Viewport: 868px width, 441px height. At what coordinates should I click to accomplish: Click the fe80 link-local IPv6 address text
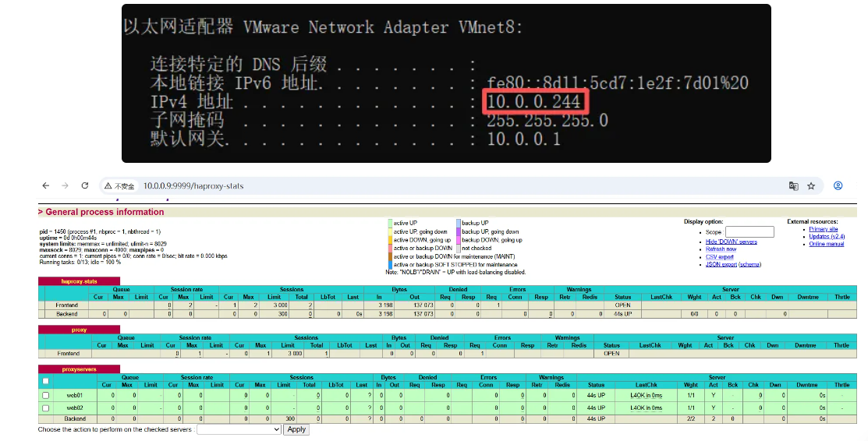618,83
